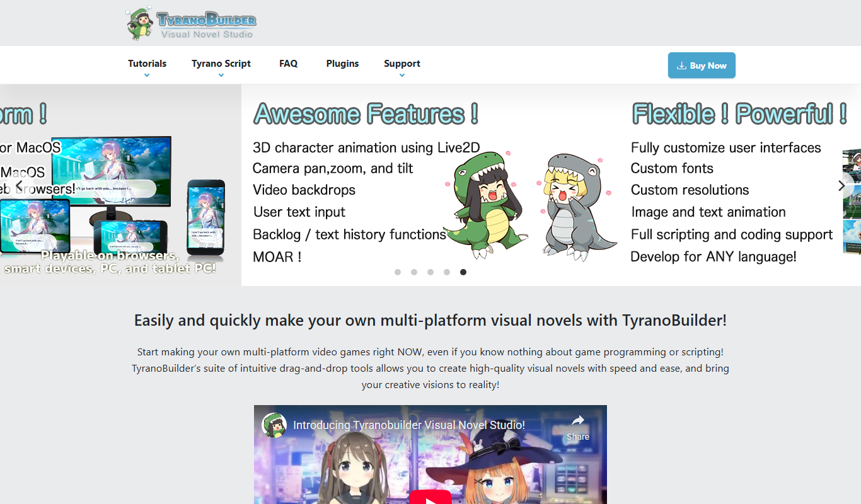Click 'Full scripting and coding support' text
Image resolution: width=861 pixels, height=504 pixels.
coord(732,234)
